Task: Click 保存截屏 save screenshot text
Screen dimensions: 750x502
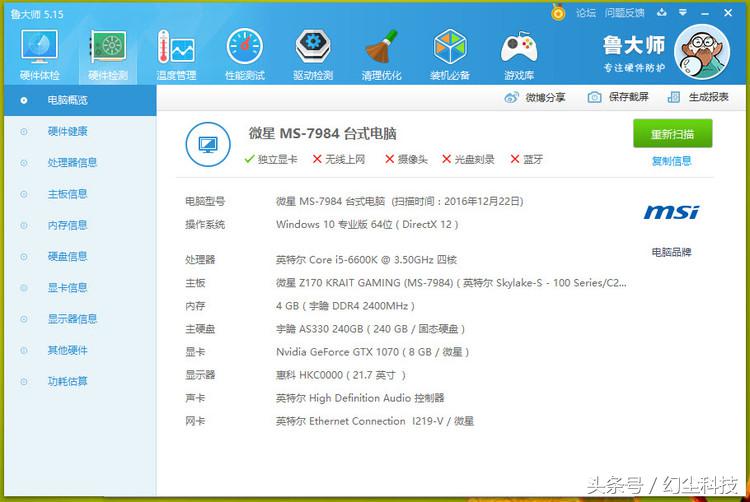Action: [x=629, y=97]
